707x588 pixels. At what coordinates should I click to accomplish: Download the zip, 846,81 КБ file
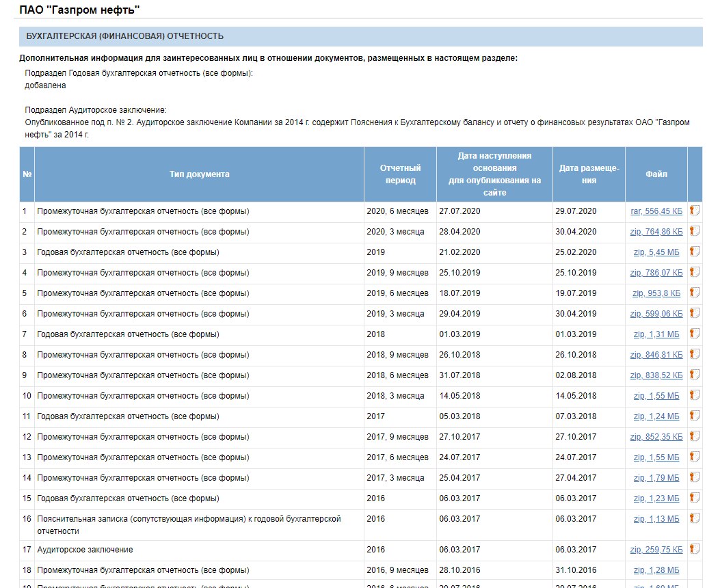656,355
